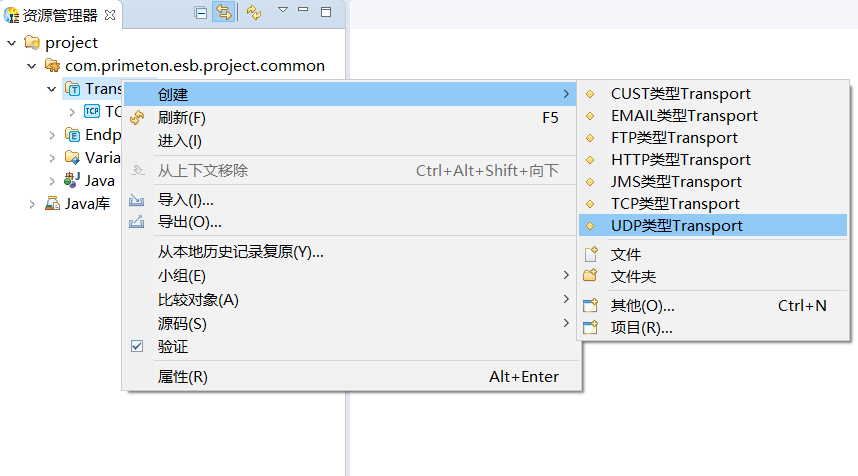Screen dimensions: 858x476
Task: Select 文件夹 in the create submenu
Action: pos(633,277)
